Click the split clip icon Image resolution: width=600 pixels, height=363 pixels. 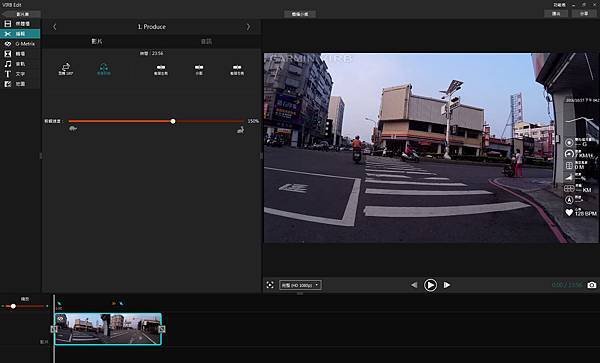click(199, 70)
